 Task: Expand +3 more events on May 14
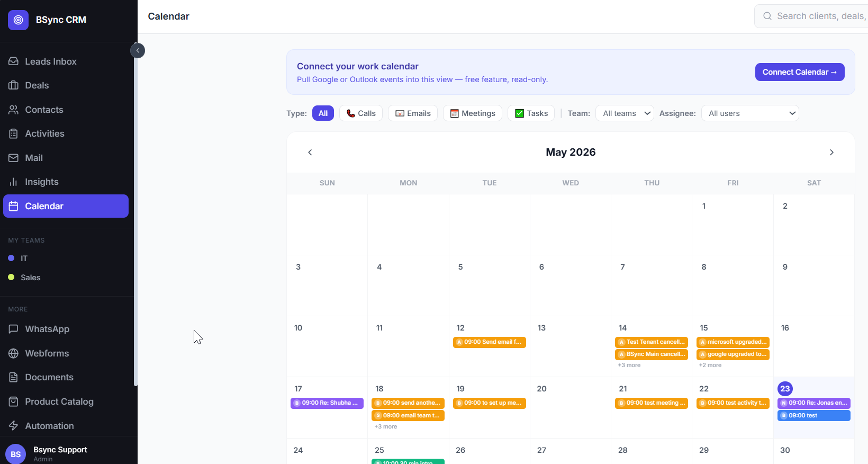[x=629, y=365]
